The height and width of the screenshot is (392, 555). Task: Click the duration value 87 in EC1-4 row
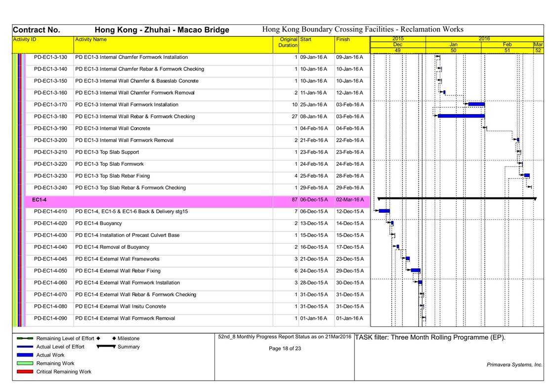(295, 200)
